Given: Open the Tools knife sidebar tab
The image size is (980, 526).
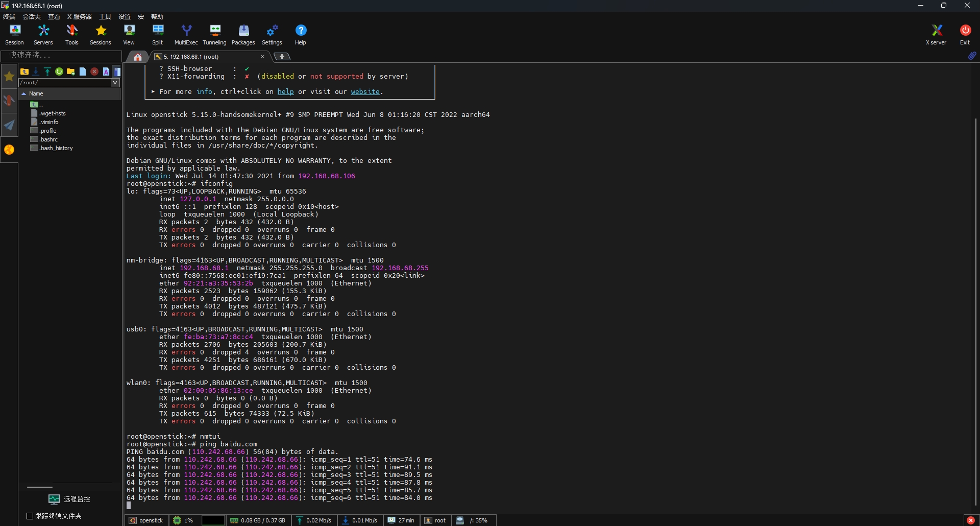Looking at the screenshot, I should pyautogui.click(x=9, y=101).
